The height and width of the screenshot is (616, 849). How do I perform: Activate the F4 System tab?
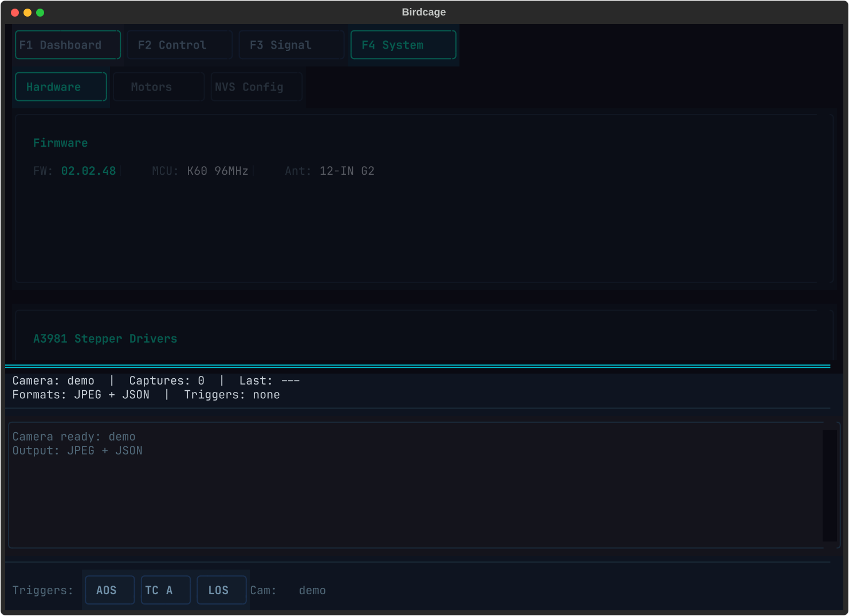403,45
